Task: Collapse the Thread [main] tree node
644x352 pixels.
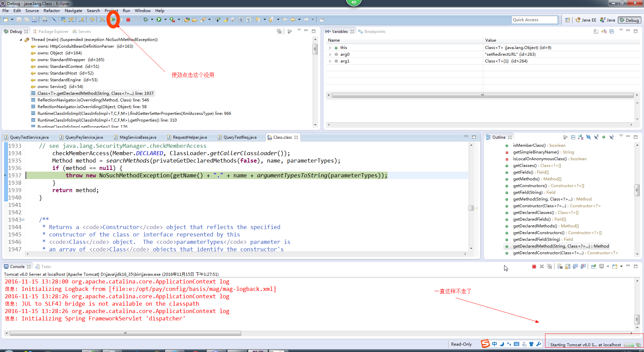Action: point(21,40)
